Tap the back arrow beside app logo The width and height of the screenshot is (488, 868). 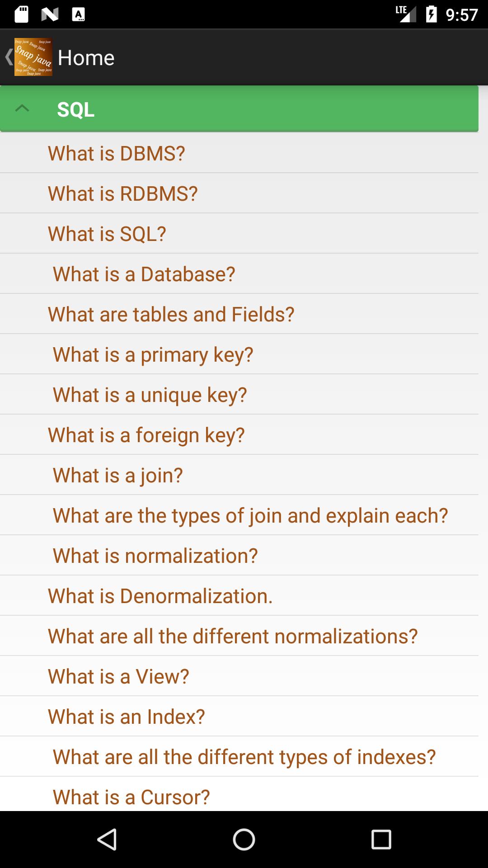pyautogui.click(x=8, y=57)
